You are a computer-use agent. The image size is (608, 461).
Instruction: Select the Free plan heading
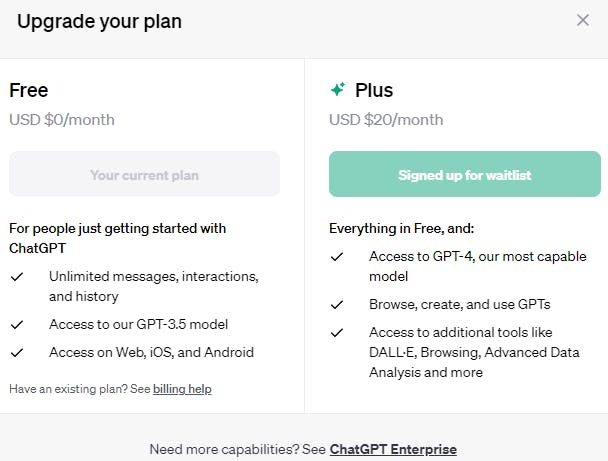click(x=29, y=90)
